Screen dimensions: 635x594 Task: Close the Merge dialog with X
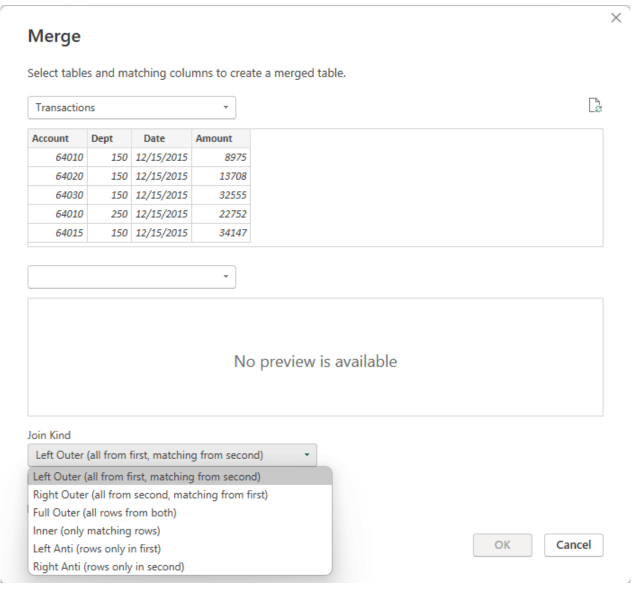(616, 18)
